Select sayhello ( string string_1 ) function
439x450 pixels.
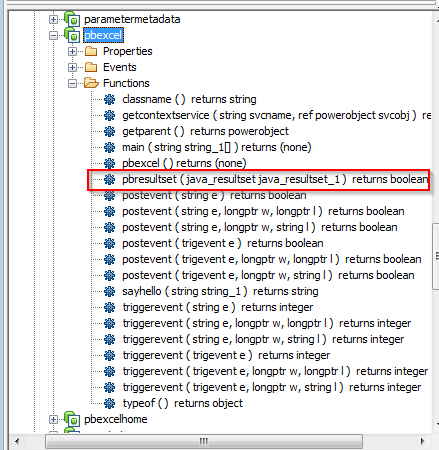coord(220,291)
